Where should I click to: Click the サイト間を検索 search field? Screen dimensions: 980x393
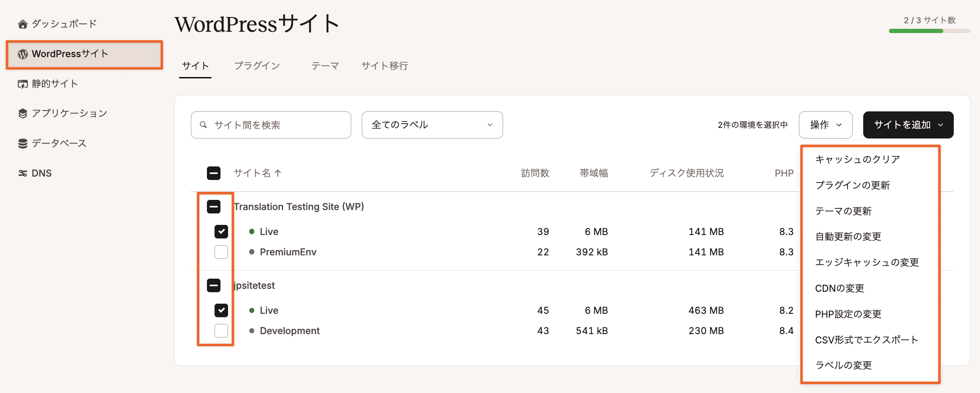271,125
